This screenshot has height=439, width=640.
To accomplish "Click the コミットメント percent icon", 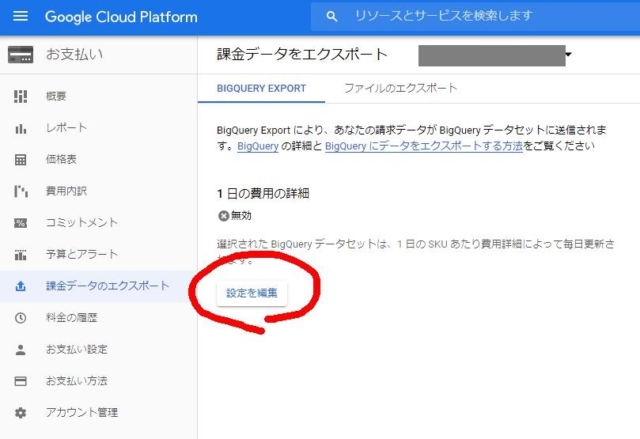I will (x=20, y=223).
